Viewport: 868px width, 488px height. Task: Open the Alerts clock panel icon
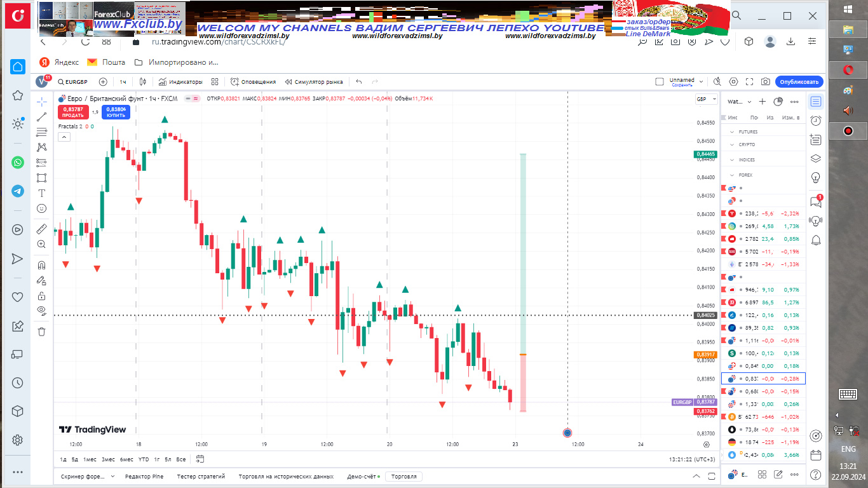[816, 121]
